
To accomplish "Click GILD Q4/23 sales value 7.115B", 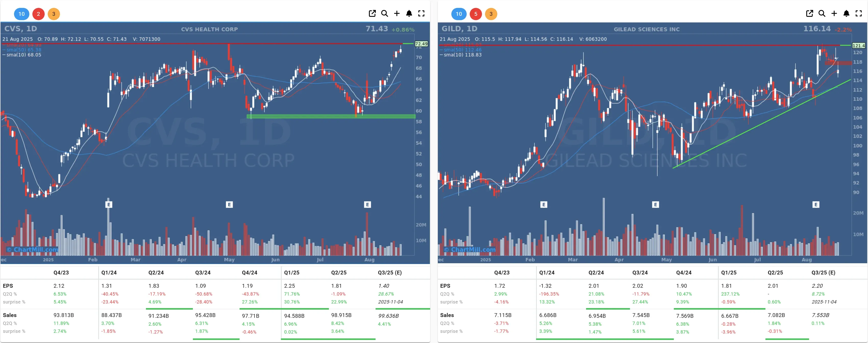I will pyautogui.click(x=502, y=315).
